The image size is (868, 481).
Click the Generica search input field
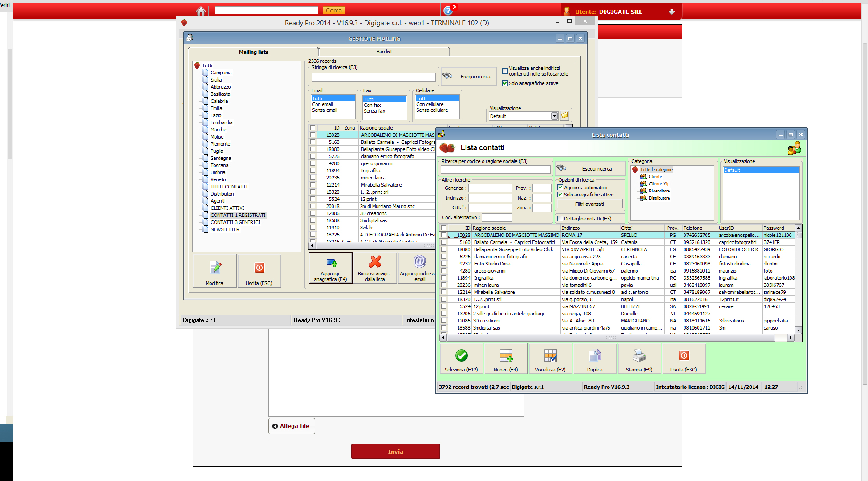[490, 188]
